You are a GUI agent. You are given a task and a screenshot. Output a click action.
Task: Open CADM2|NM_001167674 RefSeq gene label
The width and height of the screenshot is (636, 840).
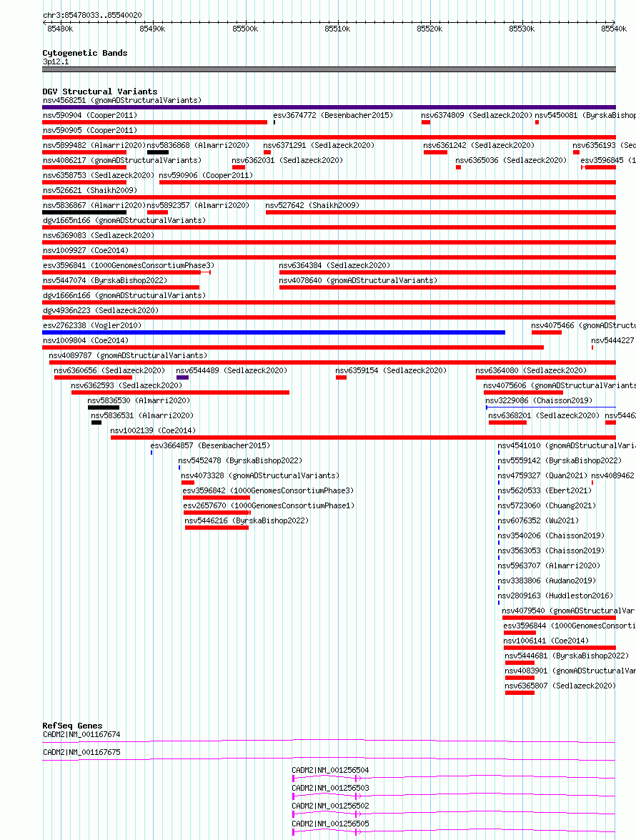click(81, 734)
